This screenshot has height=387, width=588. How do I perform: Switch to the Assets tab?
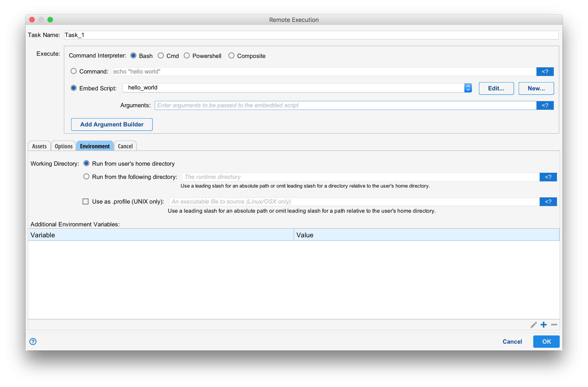click(x=39, y=146)
